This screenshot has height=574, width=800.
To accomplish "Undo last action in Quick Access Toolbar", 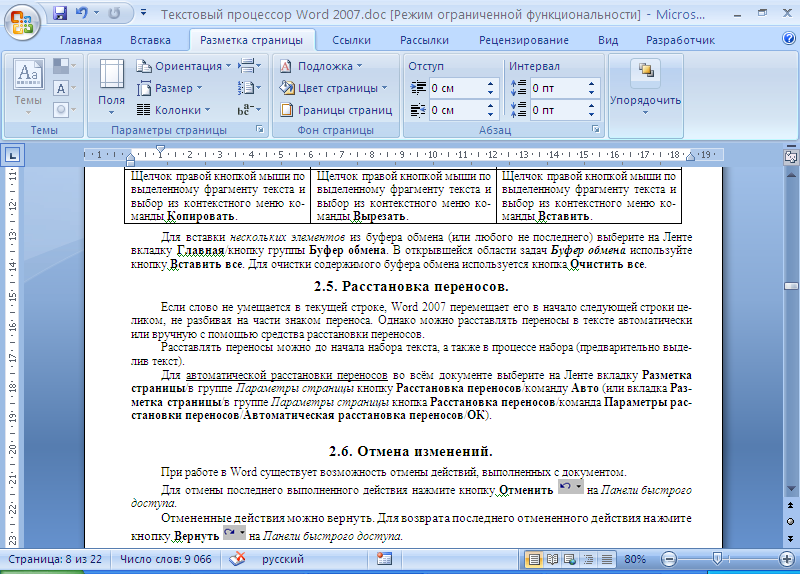I will [x=82, y=13].
